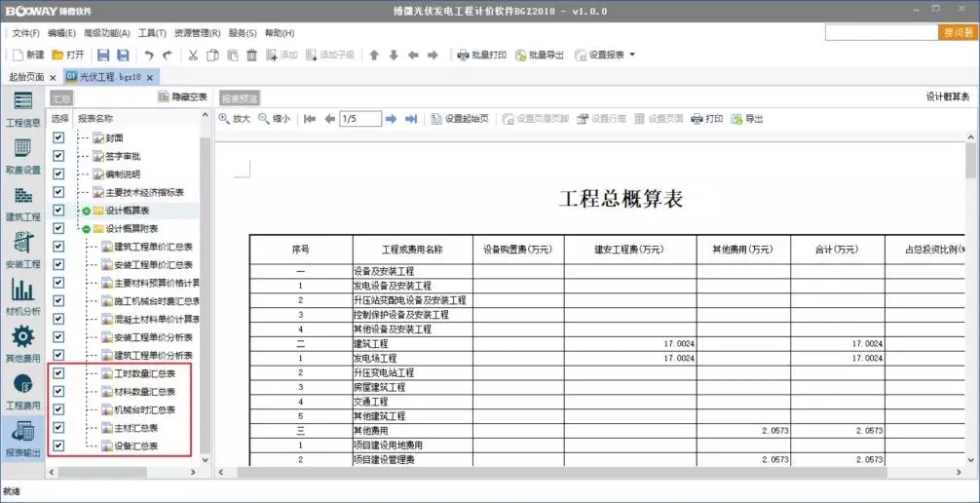Viewport: 980px width, 503px height.
Task: Click the redo arrow icon
Action: pos(167,55)
